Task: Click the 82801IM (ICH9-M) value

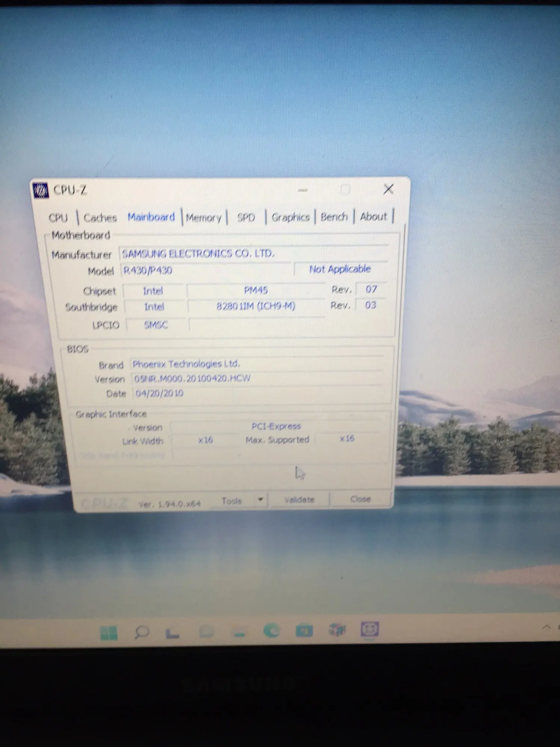Action: pyautogui.click(x=256, y=306)
